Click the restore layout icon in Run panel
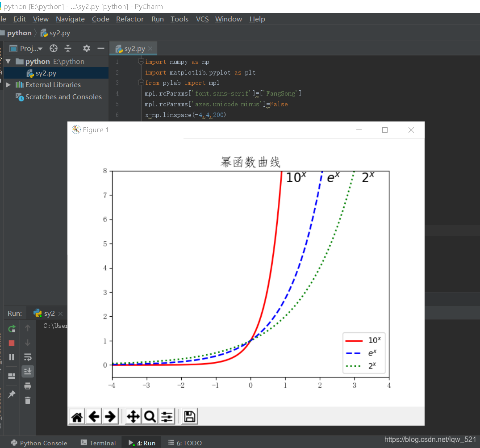 point(12,376)
